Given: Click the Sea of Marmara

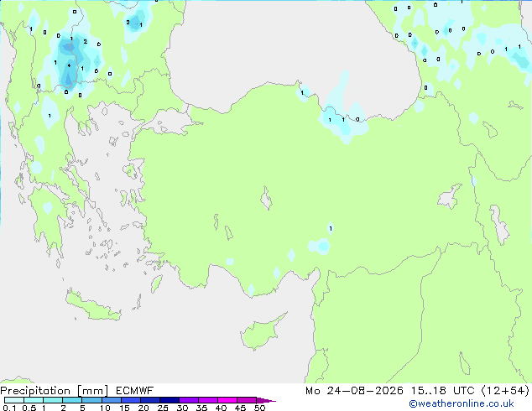Looking at the screenshot, I should tap(170, 122).
